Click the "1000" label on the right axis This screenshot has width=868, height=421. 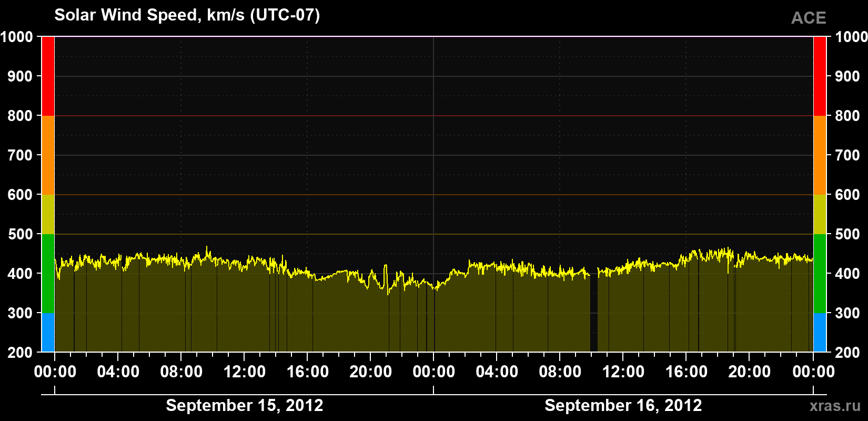pos(851,37)
